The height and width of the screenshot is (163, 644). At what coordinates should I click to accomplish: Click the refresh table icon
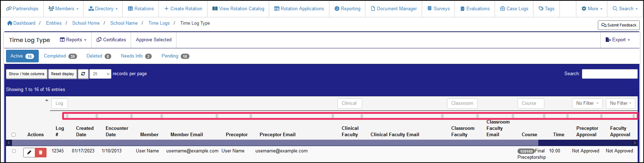click(83, 74)
